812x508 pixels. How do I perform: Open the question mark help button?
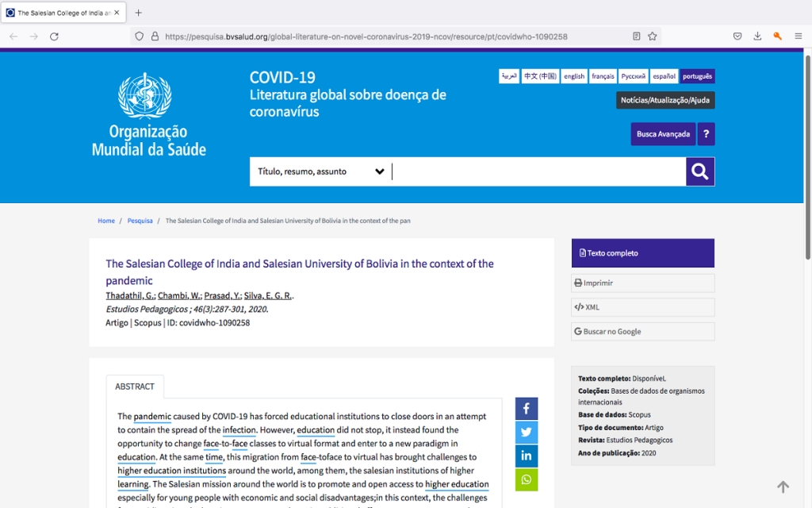tap(706, 134)
